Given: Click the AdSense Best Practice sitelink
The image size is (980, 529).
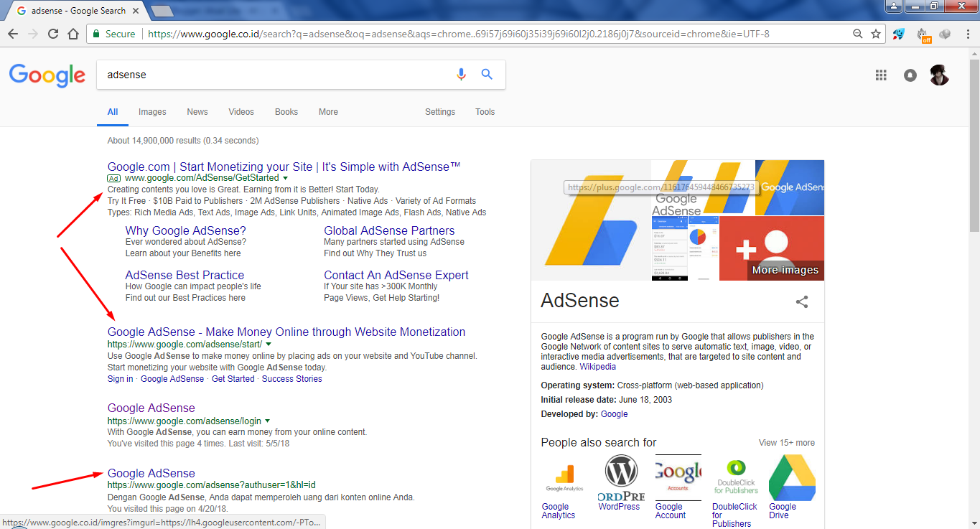Looking at the screenshot, I should [186, 274].
